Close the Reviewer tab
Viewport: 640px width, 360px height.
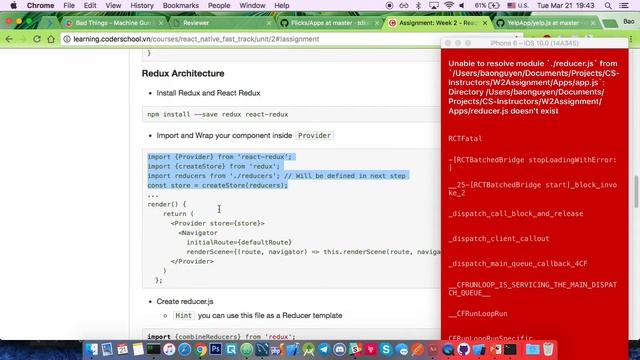click(269, 23)
